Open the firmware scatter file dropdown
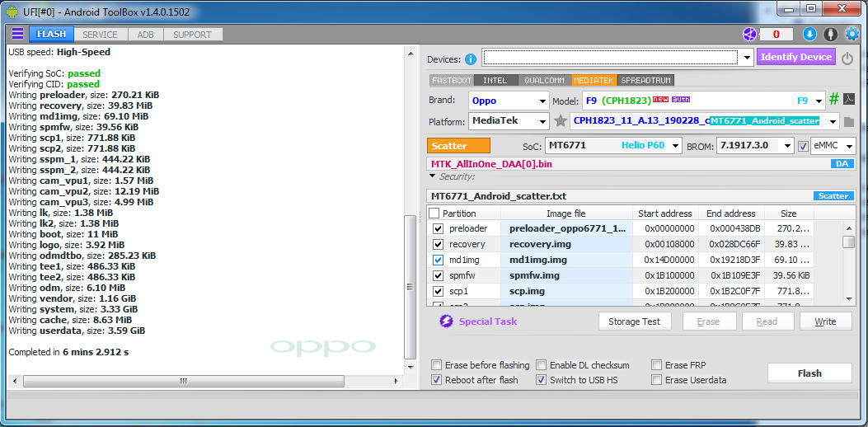 (x=832, y=121)
